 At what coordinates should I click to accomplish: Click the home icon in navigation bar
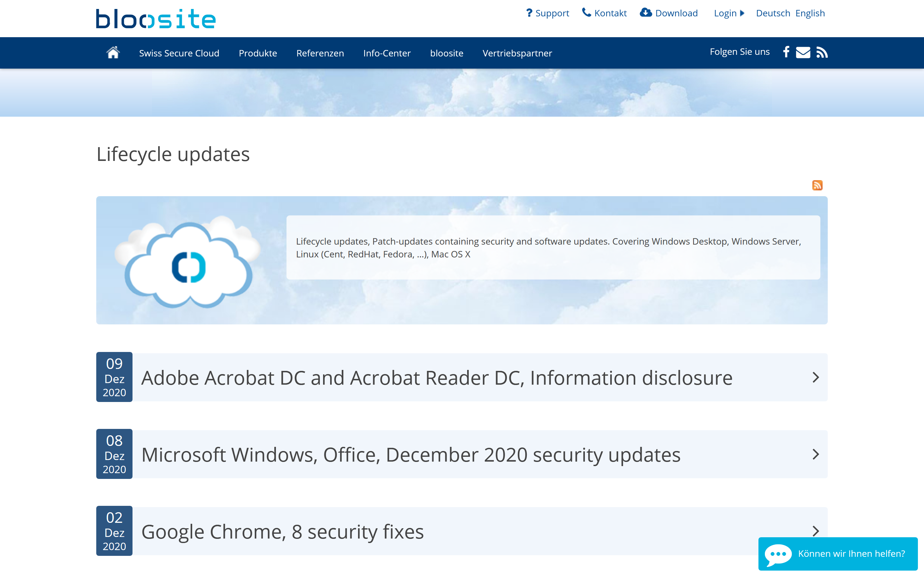click(x=113, y=53)
